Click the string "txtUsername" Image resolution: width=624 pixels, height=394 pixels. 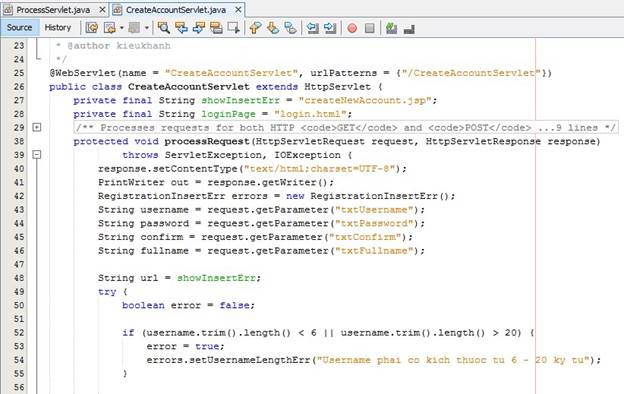[x=374, y=210]
